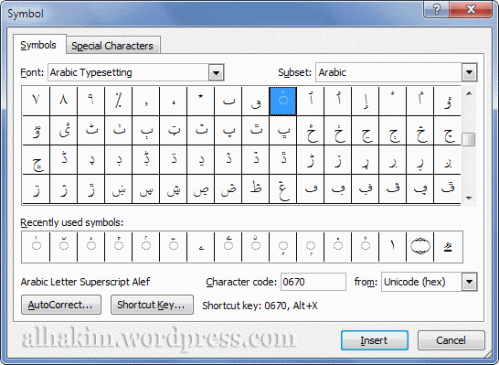Image resolution: width=499 pixels, height=365 pixels.
Task: Click the symbol grid scrollbar up arrow
Action: click(469, 94)
